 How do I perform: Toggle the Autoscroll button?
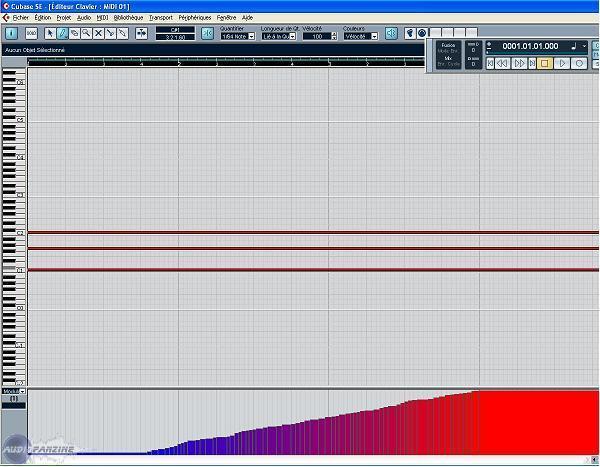(142, 34)
